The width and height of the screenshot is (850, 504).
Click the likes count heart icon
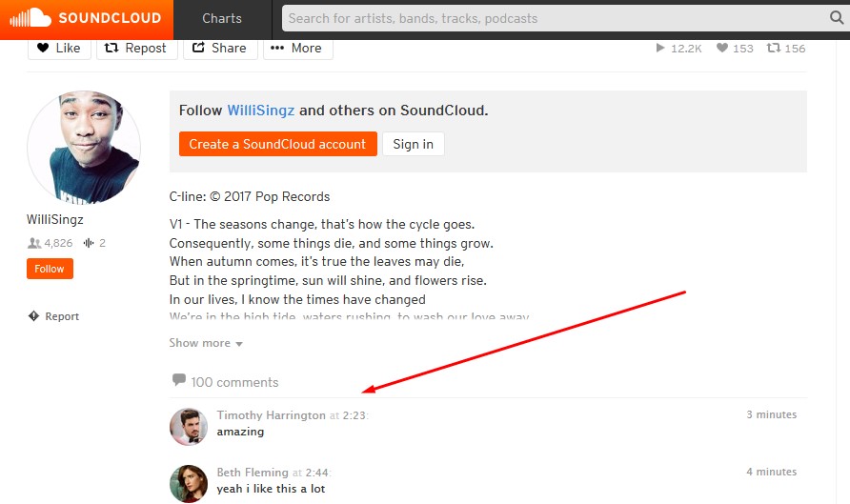point(722,49)
